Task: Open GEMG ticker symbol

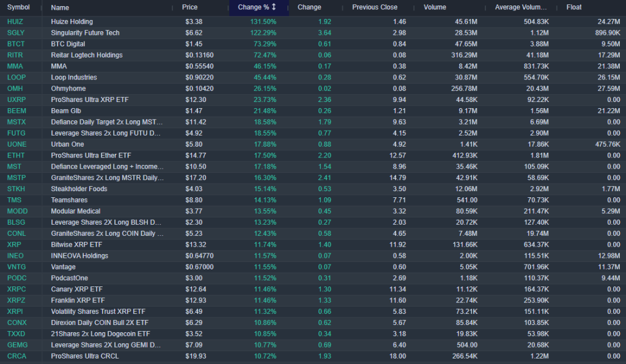Action: tap(17, 345)
